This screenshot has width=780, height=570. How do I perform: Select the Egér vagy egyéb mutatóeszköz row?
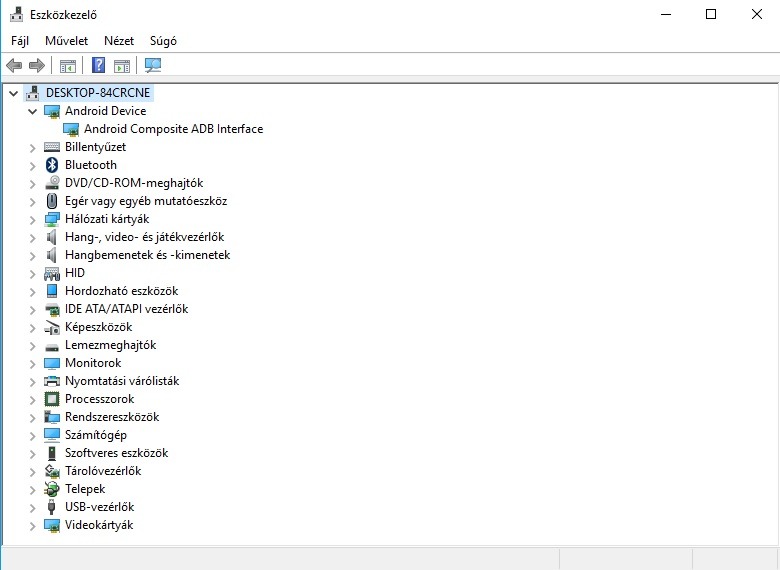(x=146, y=201)
